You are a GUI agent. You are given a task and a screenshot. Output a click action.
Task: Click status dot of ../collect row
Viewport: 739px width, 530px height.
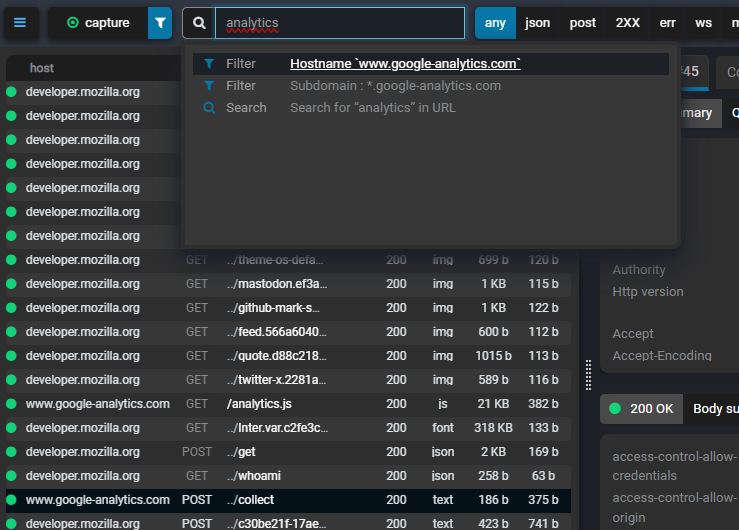click(11, 500)
